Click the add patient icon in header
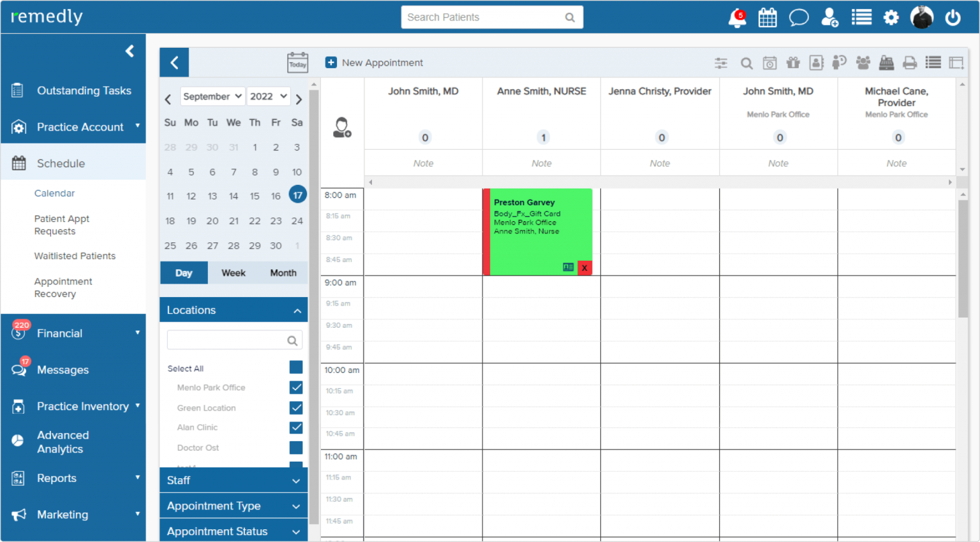Image resolution: width=980 pixels, height=542 pixels. (x=829, y=18)
